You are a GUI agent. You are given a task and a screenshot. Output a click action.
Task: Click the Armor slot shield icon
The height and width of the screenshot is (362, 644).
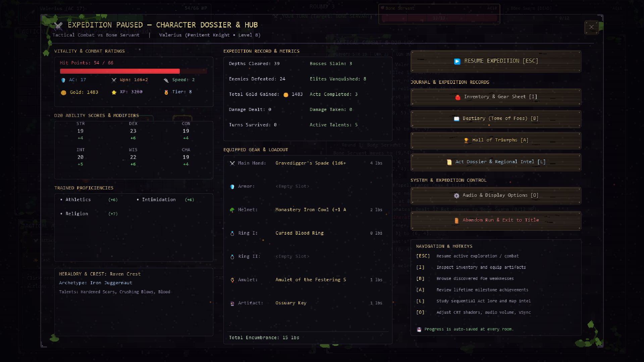tap(232, 187)
